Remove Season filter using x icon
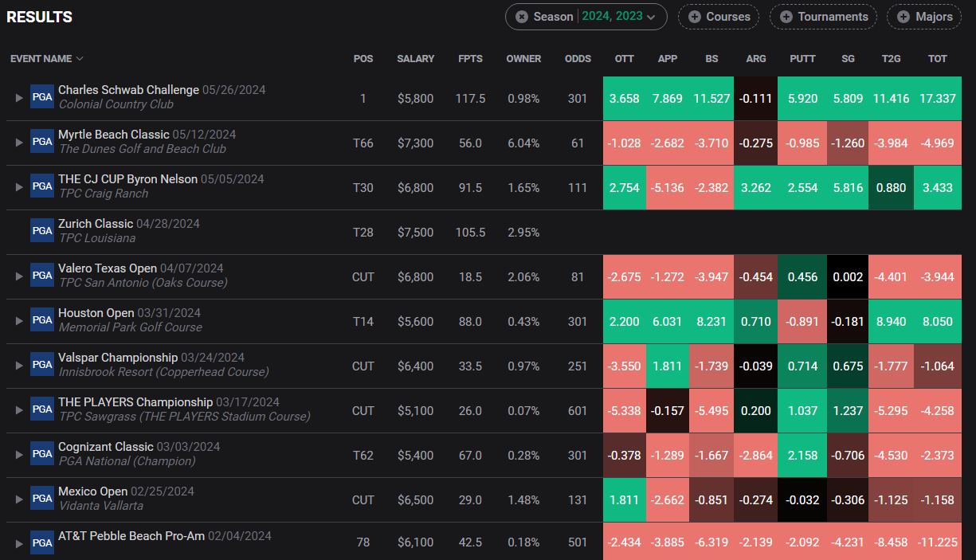 (x=522, y=17)
